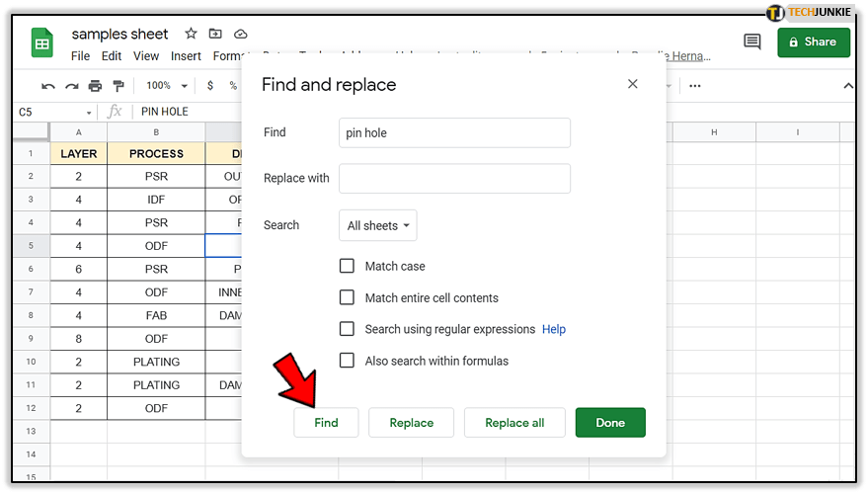Open the File menu
The width and height of the screenshot is (868, 494).
click(x=80, y=56)
